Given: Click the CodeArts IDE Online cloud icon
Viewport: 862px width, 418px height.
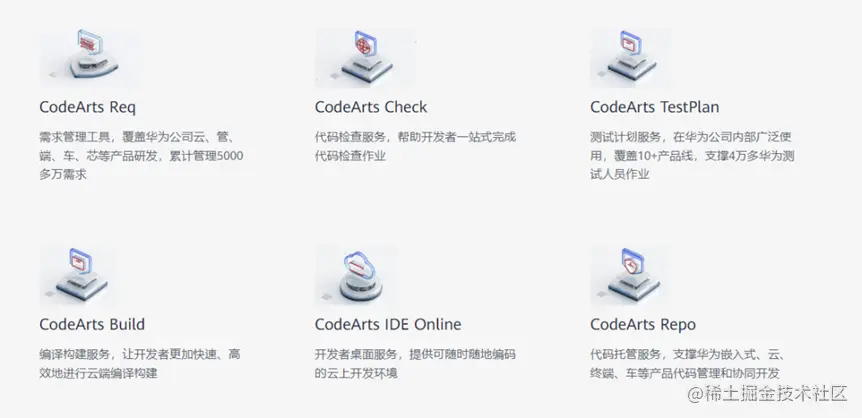Looking at the screenshot, I should (357, 275).
